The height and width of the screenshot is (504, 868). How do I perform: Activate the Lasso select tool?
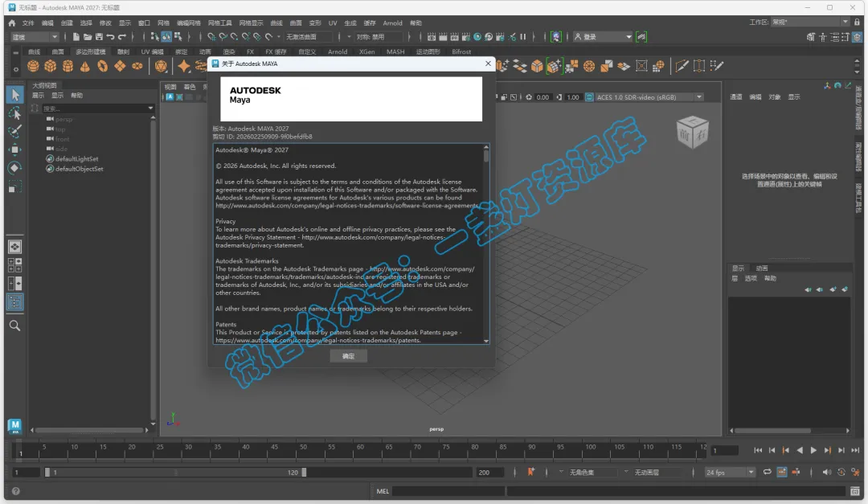[x=15, y=113]
